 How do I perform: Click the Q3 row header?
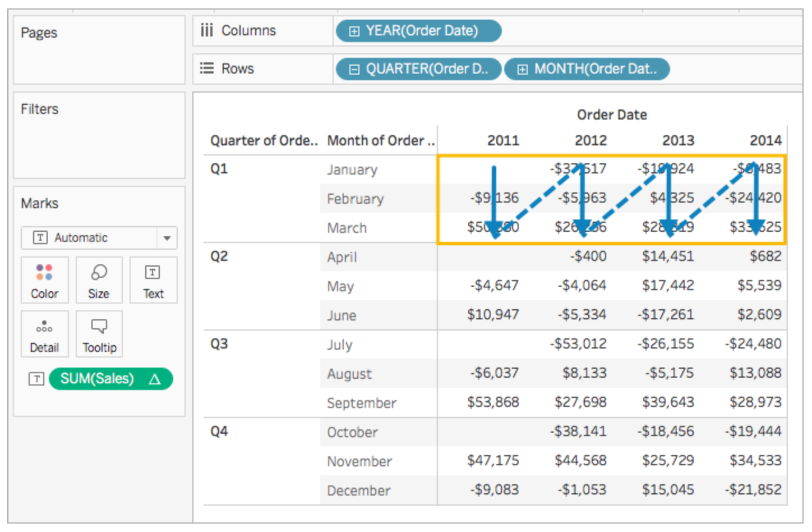point(219,344)
